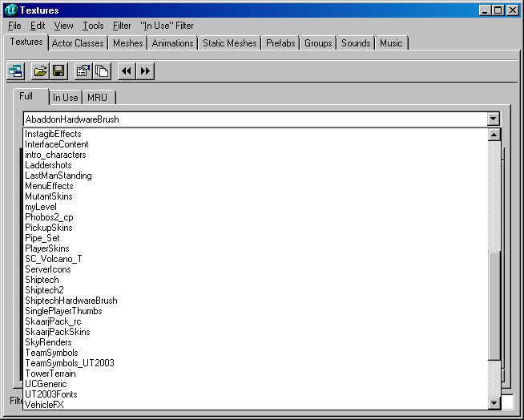Open the "In Use" Filter menu
The width and height of the screenshot is (524, 420).
pyautogui.click(x=167, y=26)
